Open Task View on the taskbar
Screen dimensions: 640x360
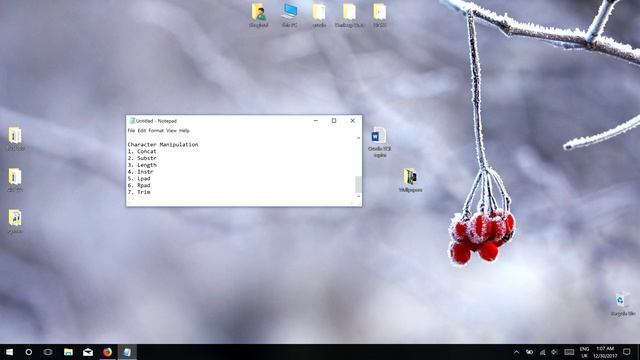click(x=48, y=352)
